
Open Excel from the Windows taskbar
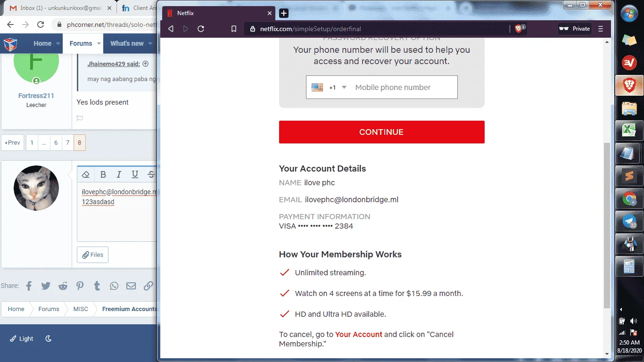tap(629, 130)
